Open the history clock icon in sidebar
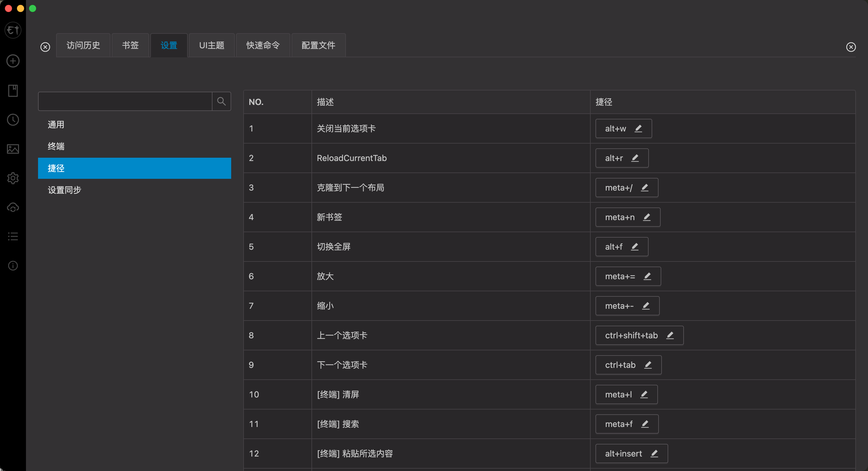Viewport: 868px width, 471px height. [x=13, y=120]
